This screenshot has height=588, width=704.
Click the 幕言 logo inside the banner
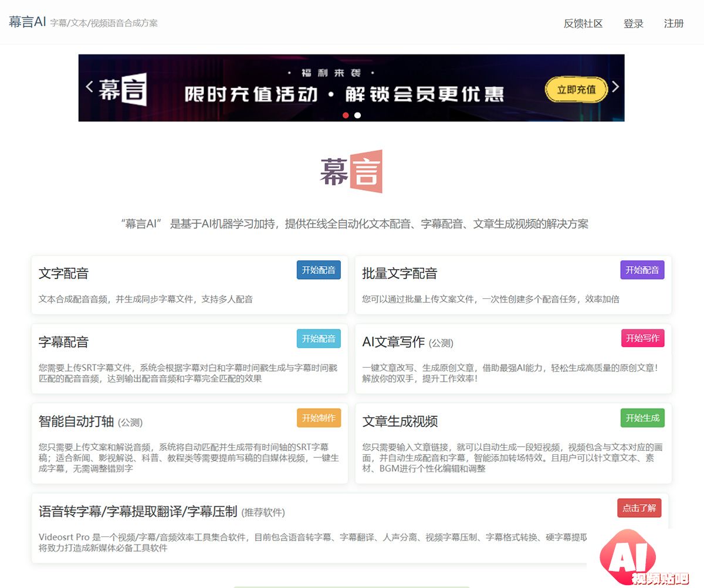[x=122, y=90]
